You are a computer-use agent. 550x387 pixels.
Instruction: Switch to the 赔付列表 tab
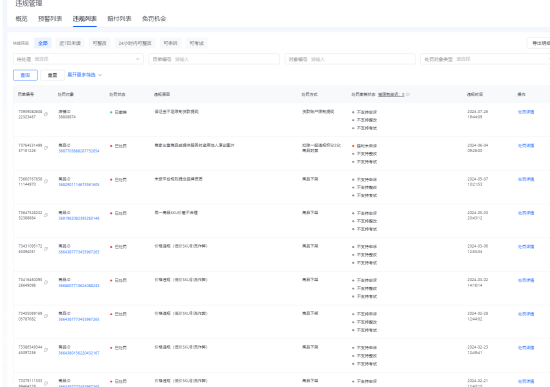119,19
